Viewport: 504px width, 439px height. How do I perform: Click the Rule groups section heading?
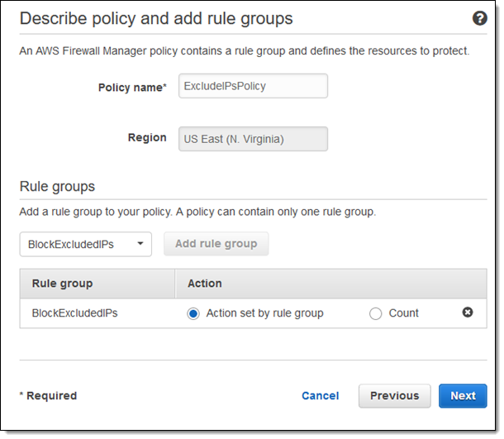[x=57, y=187]
